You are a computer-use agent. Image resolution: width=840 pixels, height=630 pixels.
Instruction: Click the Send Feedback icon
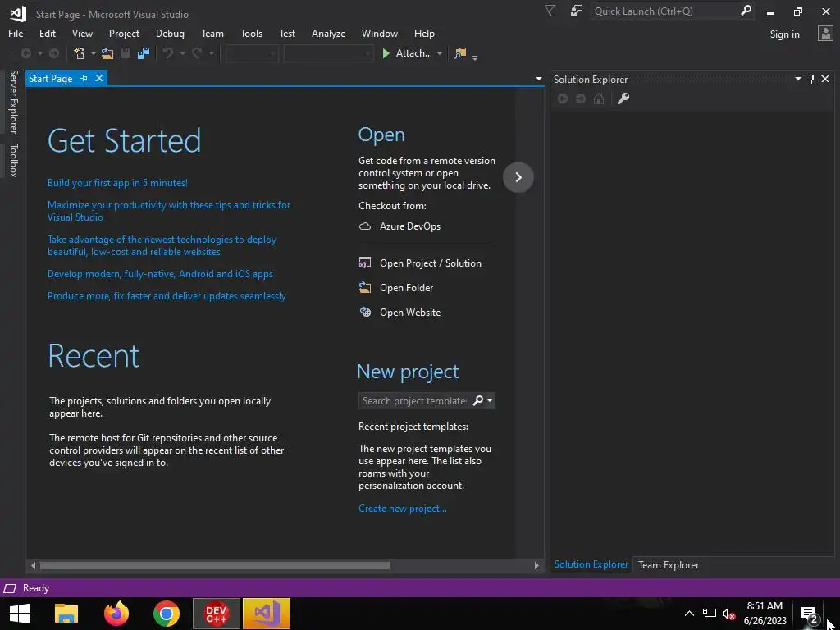(577, 11)
